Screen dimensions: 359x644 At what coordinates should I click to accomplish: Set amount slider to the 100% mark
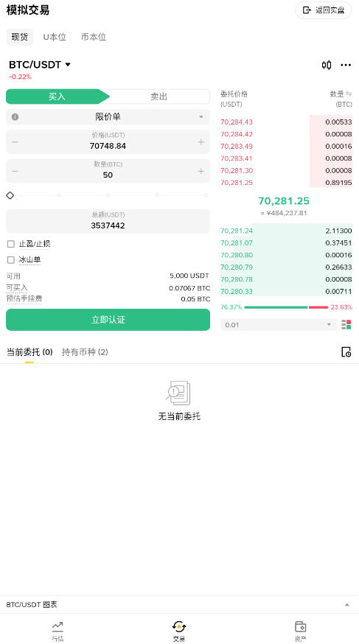(206, 195)
